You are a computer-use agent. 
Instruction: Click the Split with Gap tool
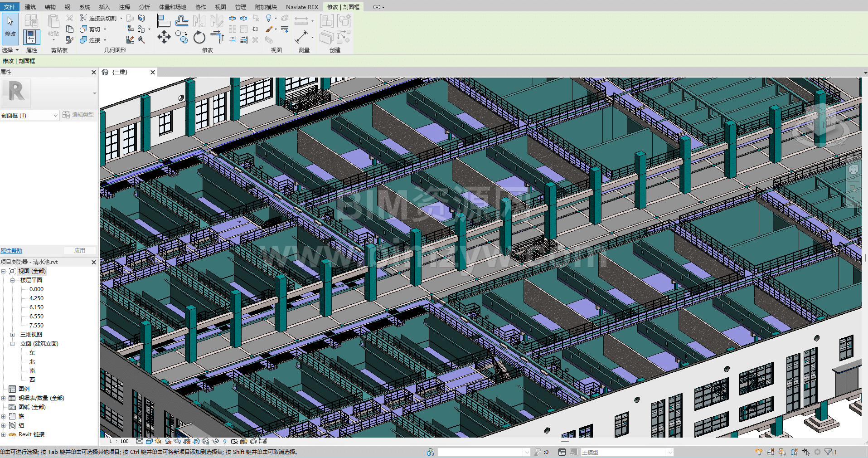tap(243, 19)
